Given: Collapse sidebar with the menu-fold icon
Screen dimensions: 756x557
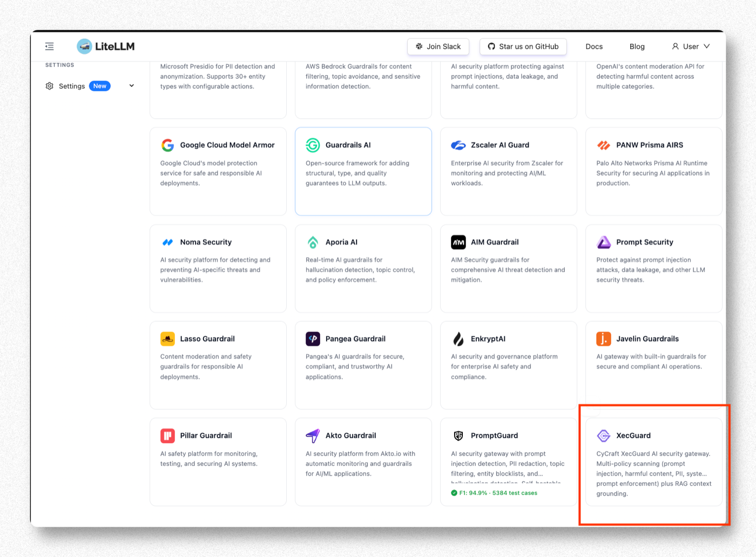Looking at the screenshot, I should tap(50, 46).
